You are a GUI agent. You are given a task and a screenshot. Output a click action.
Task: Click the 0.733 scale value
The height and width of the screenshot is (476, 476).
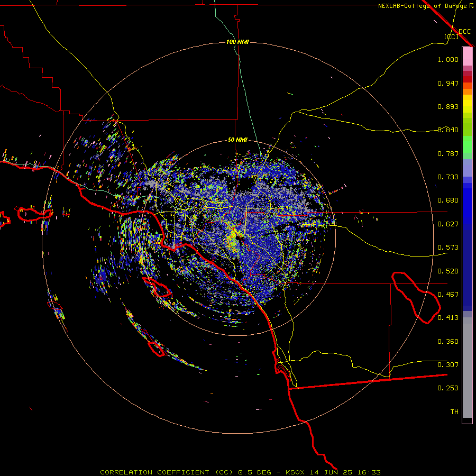[448, 177]
